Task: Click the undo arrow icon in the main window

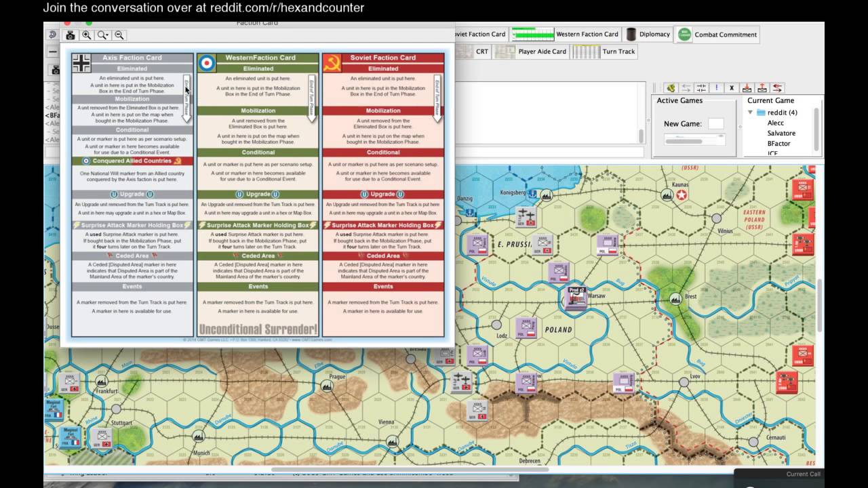Action: click(52, 35)
